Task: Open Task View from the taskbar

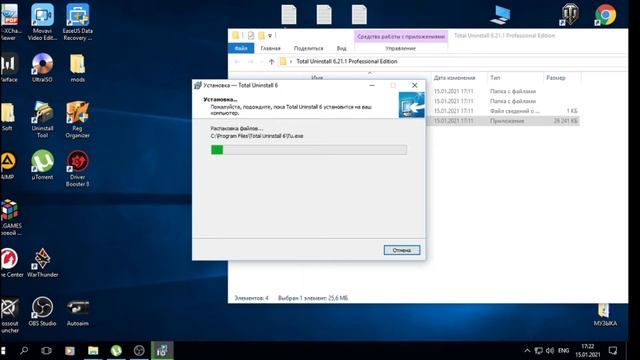Action: (47, 350)
